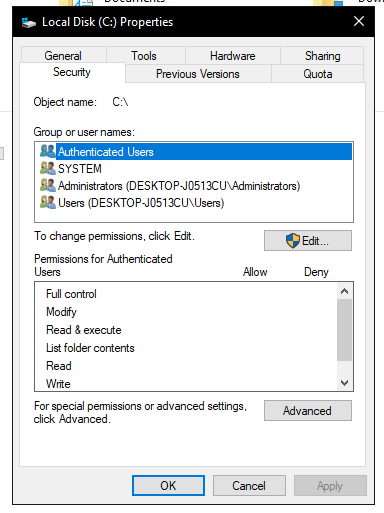Viewport: 384px width, 513px height.
Task: Switch to the General tab
Action: [x=63, y=56]
